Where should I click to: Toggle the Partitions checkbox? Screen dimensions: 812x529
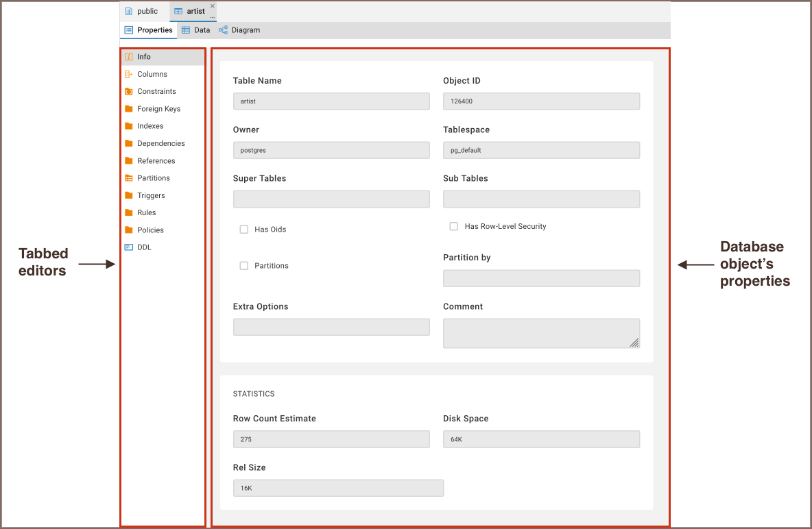[243, 266]
